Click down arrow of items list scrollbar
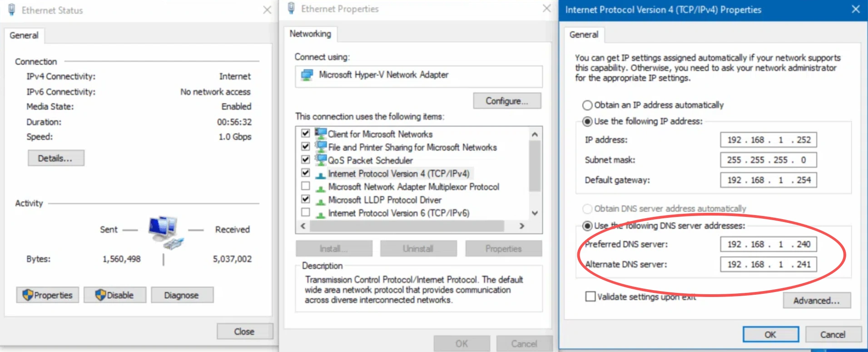868x352 pixels. click(x=535, y=213)
